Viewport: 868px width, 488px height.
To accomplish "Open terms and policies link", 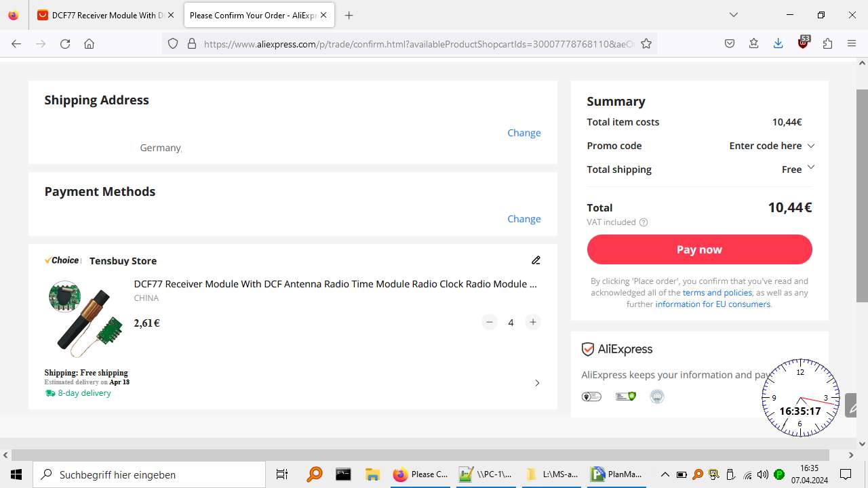I will 717,293.
